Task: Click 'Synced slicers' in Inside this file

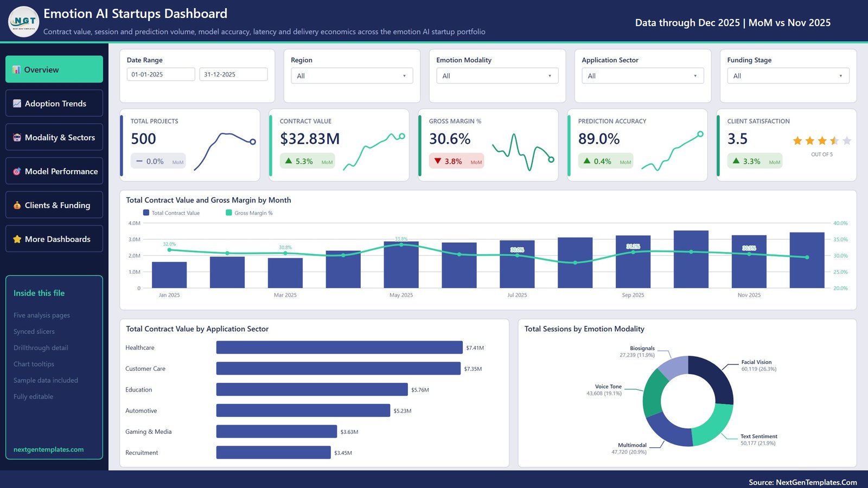Action: coord(34,331)
